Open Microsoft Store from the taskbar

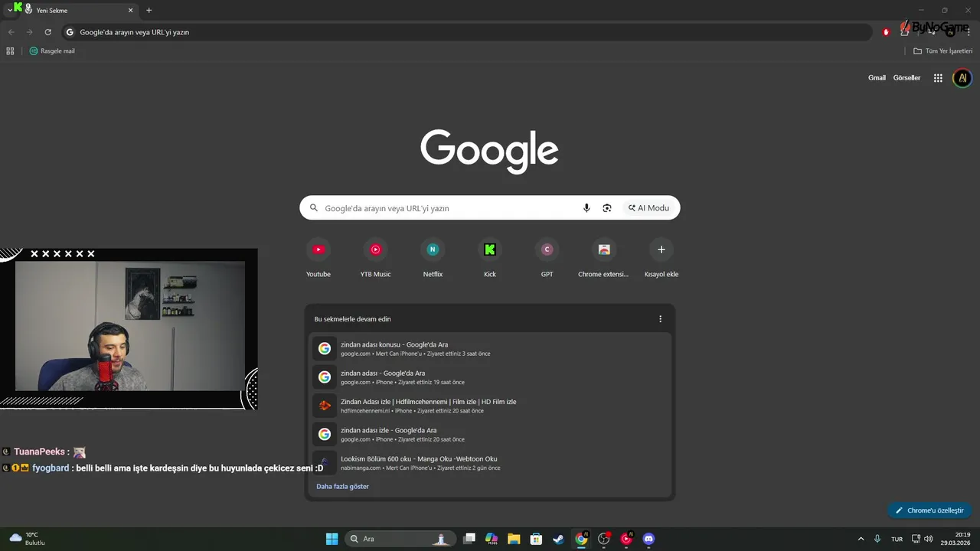(537, 539)
